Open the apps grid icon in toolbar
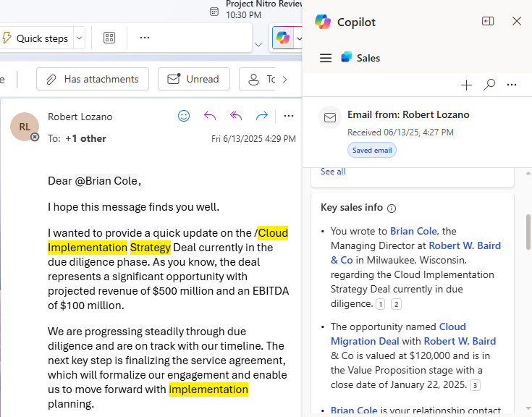Viewport: 532px width, 417px height. click(109, 38)
